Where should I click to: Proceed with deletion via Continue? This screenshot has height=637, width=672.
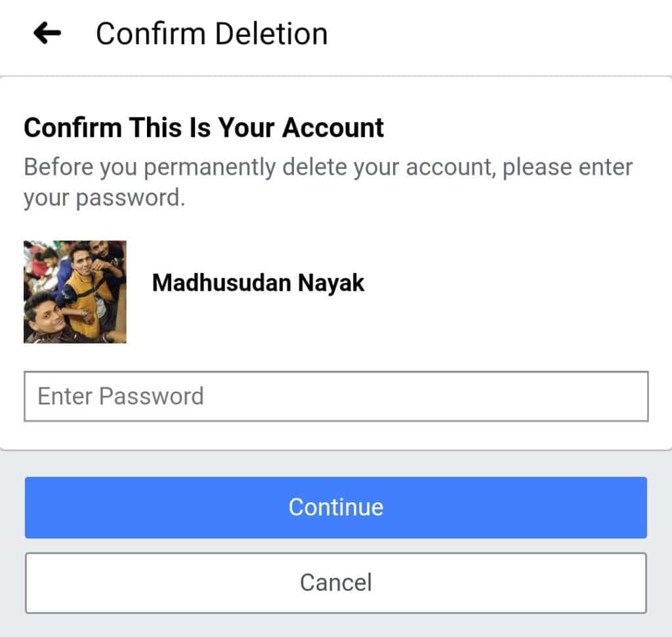[336, 507]
